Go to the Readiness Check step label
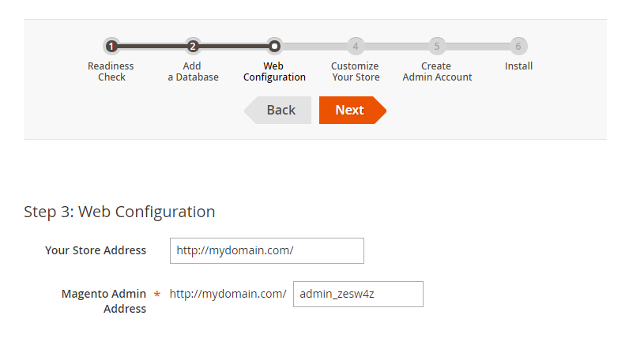This screenshot has height=338, width=644. tap(111, 72)
